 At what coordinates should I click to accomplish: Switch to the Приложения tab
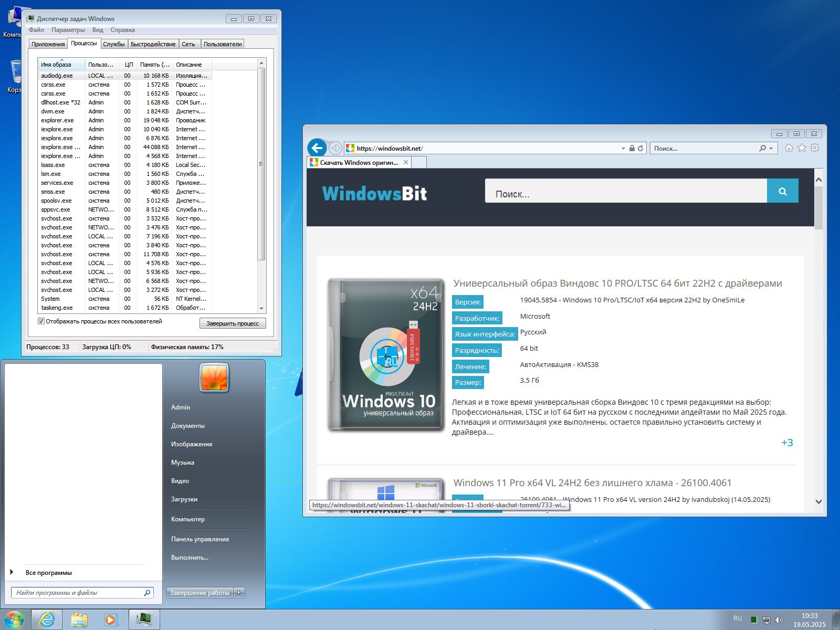pos(48,44)
